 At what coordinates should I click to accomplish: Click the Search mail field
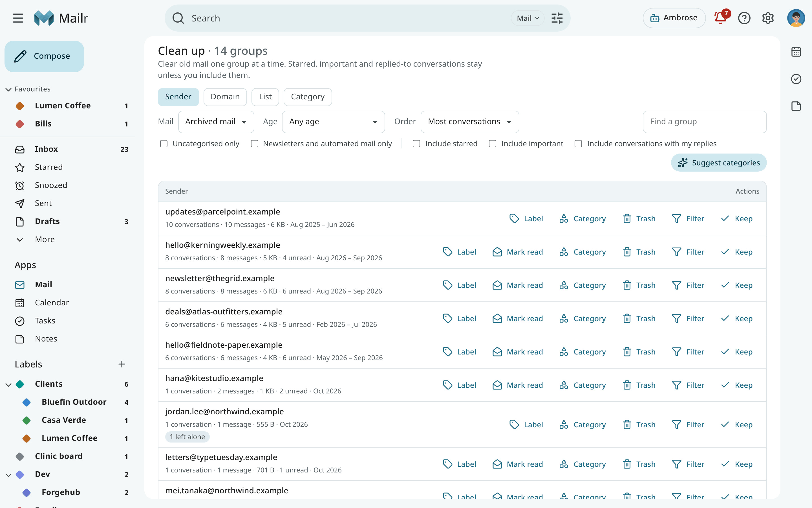click(349, 18)
